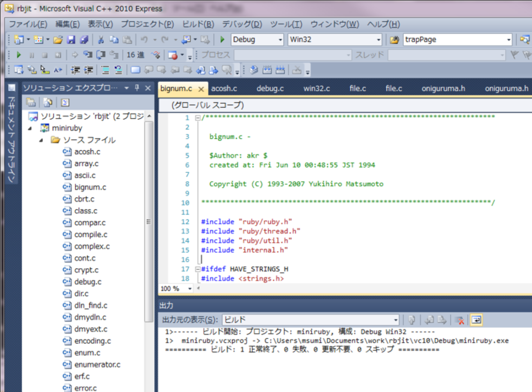Click the Save All toolbar icon
532x392 pixels.
click(x=84, y=40)
